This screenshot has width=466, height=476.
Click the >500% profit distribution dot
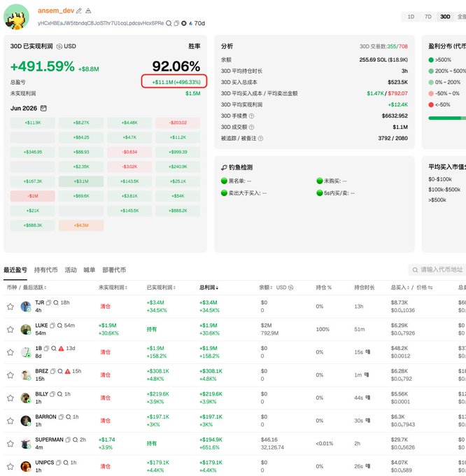pyautogui.click(x=431, y=59)
